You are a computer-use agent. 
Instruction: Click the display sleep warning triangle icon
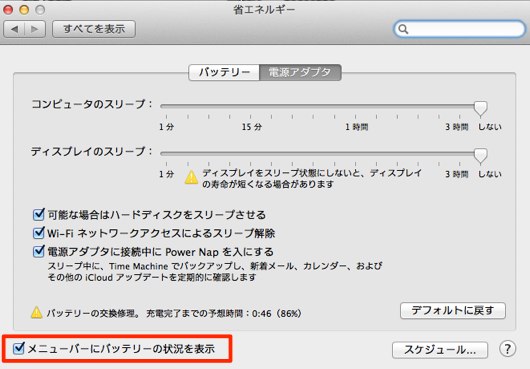tap(191, 177)
